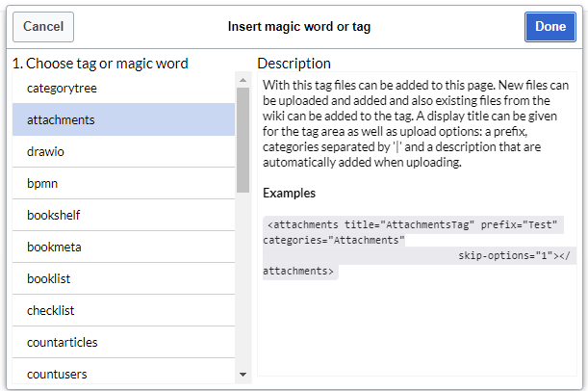Image resolution: width=588 pixels, height=391 pixels.
Task: Select bpmn from the tag list
Action: tap(123, 184)
